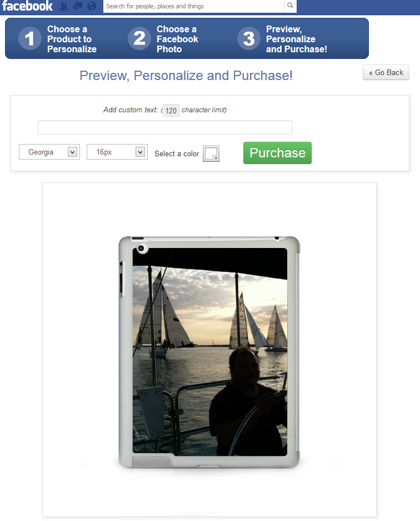Screen dimensions: 420x521
Task: Focus the custom text input field
Action: 165,127
